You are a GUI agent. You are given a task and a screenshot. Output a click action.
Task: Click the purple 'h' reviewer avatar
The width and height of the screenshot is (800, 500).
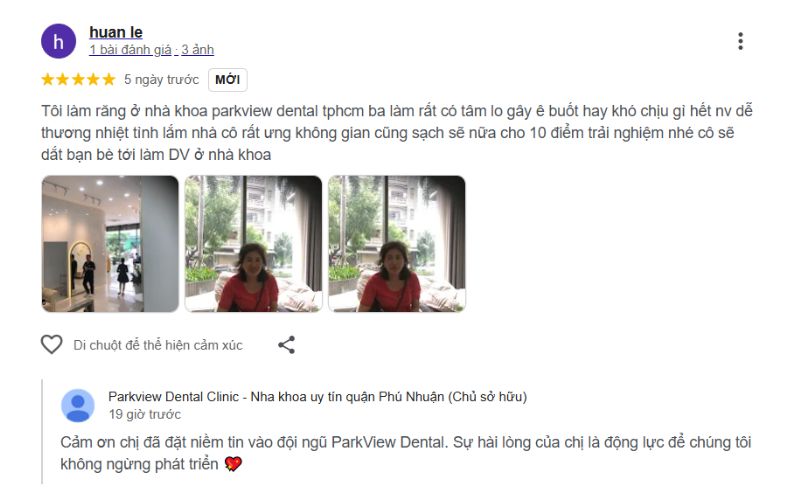(59, 41)
